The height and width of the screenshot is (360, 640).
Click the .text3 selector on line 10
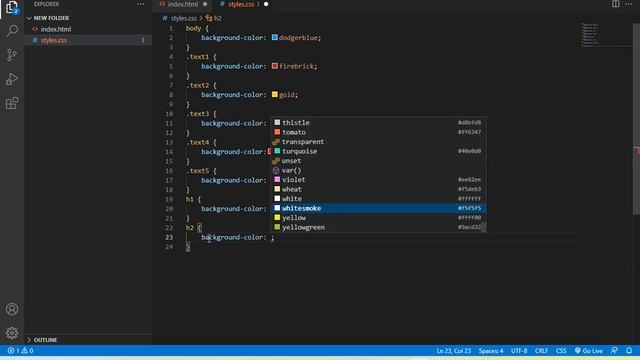point(198,114)
